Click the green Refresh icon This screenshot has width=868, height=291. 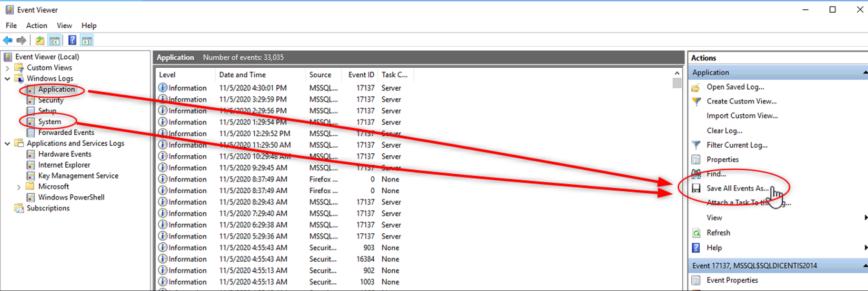tap(696, 233)
